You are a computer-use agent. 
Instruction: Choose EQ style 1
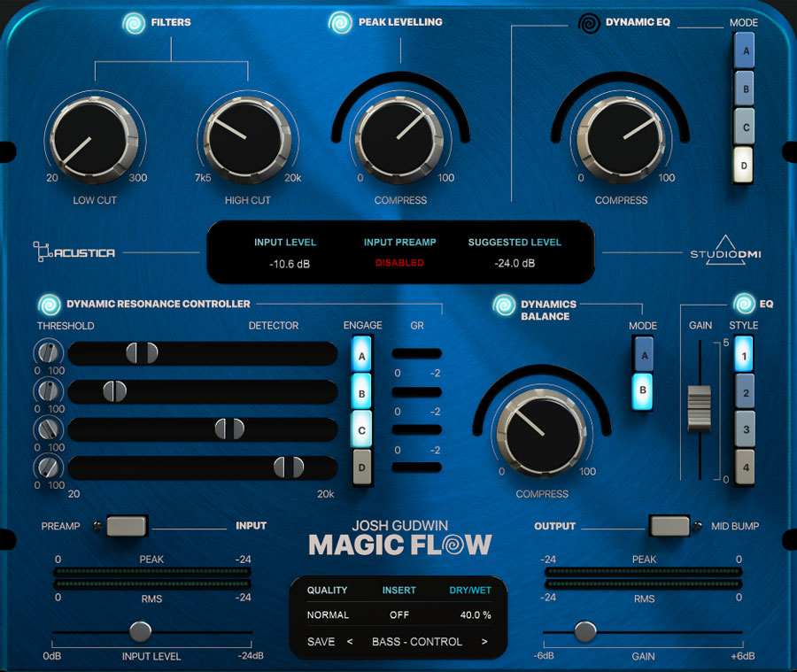[744, 355]
